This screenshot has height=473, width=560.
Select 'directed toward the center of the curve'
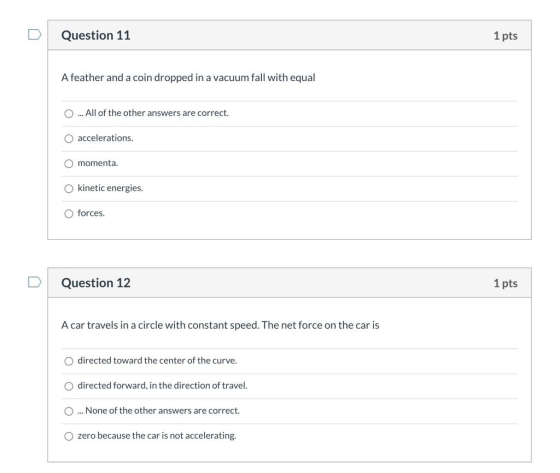[x=69, y=361]
